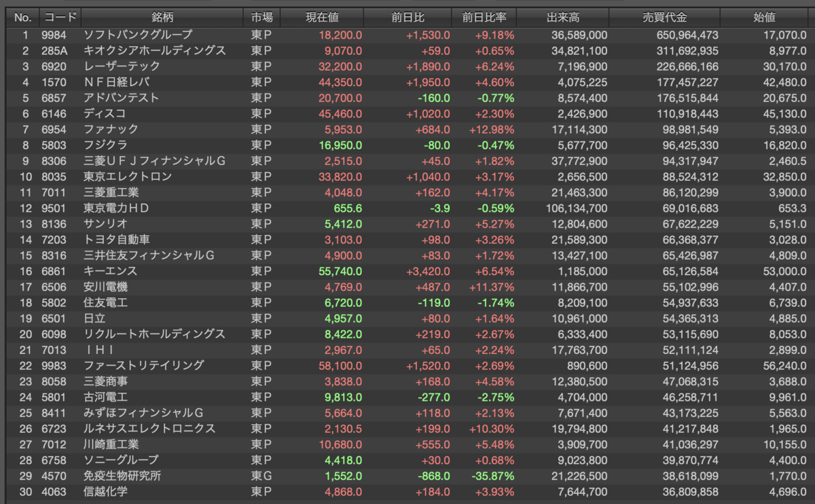The height and width of the screenshot is (504, 815).
Task: Click the 銘柄 column header
Action: point(162,17)
